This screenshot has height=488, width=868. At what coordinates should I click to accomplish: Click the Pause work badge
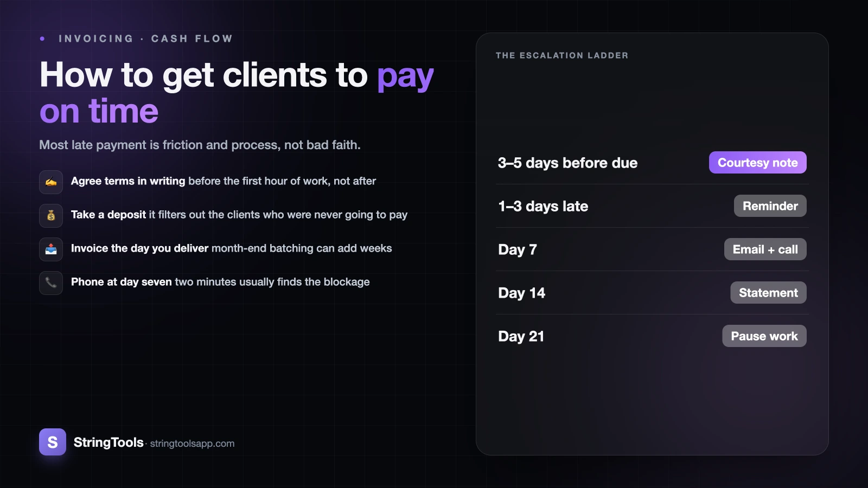(764, 336)
